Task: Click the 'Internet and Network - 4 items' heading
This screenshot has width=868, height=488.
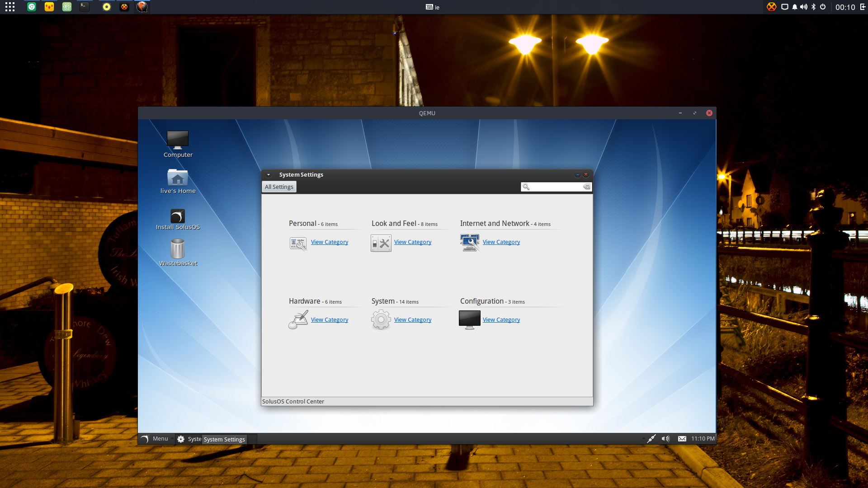Action: pos(505,224)
